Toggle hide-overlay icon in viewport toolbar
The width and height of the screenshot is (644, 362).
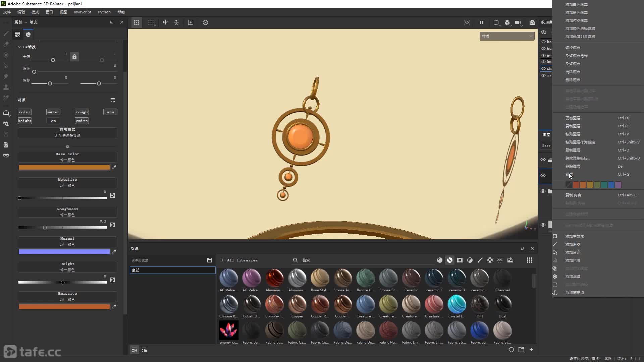(467, 22)
